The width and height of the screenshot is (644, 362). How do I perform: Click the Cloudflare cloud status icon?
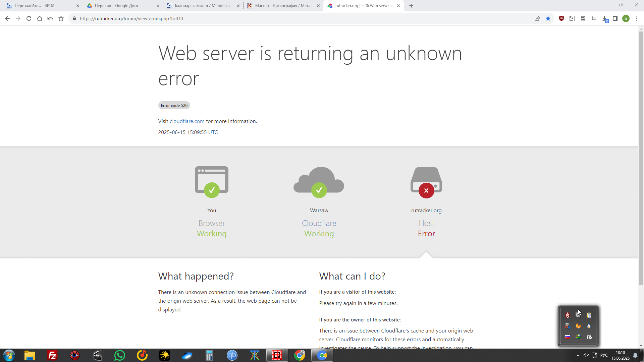coord(319,182)
